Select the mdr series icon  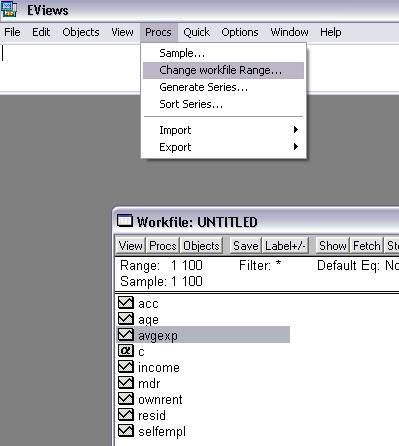(x=126, y=383)
